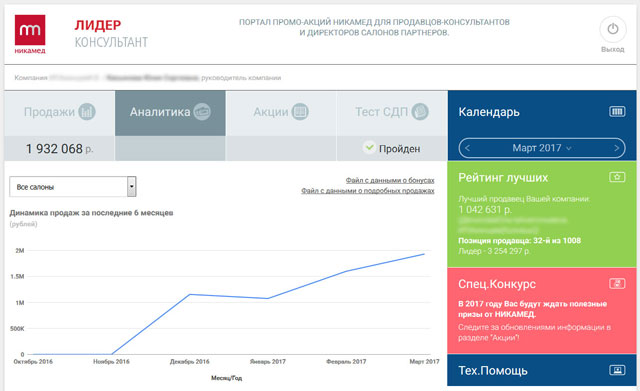This screenshot has width=640, height=391.
Task: Click the chat icon in Тест СДП tab
Action: click(x=420, y=111)
